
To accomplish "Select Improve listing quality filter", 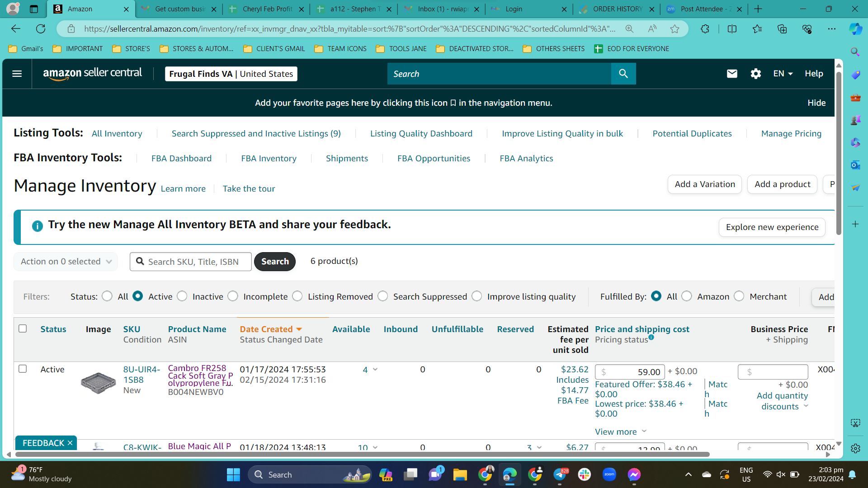I will coord(477,296).
